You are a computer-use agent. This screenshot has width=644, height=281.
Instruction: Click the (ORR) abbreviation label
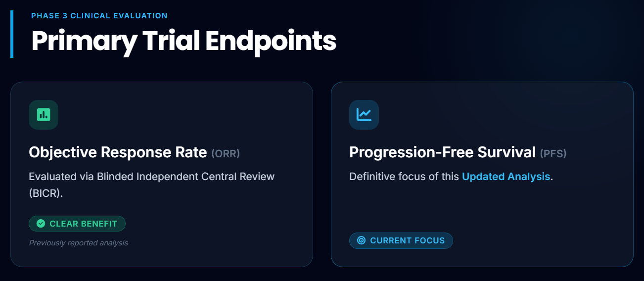coord(226,153)
